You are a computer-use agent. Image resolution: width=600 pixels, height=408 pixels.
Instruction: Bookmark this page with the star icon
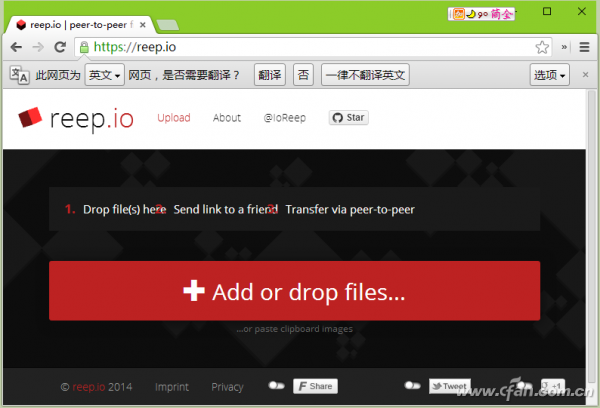[x=542, y=47]
